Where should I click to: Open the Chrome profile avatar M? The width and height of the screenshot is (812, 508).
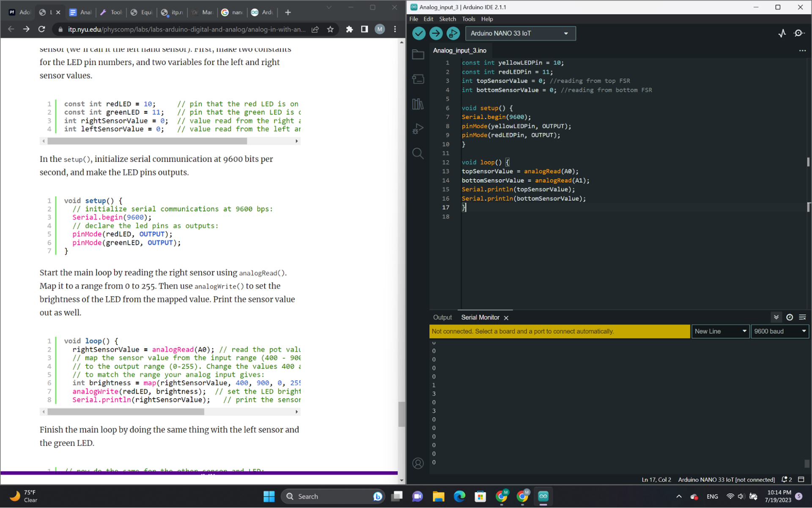380,29
